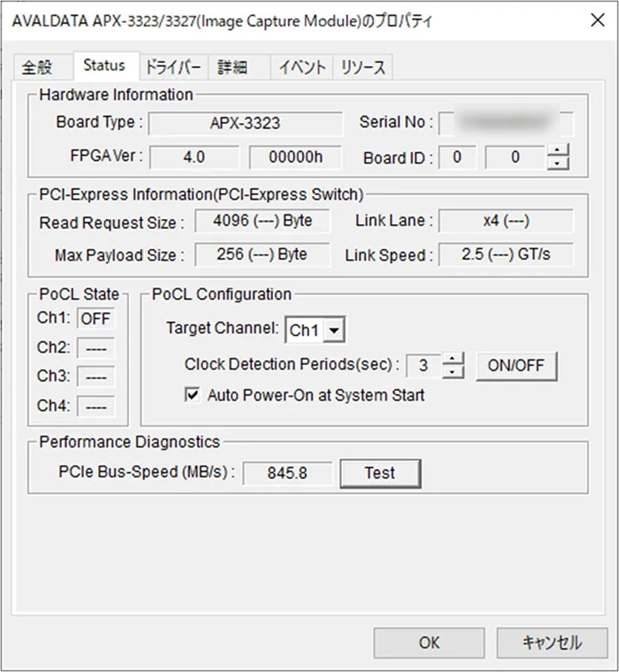Click the Ch4 PoCL state field
This screenshot has height=672, width=619.
tap(96, 406)
